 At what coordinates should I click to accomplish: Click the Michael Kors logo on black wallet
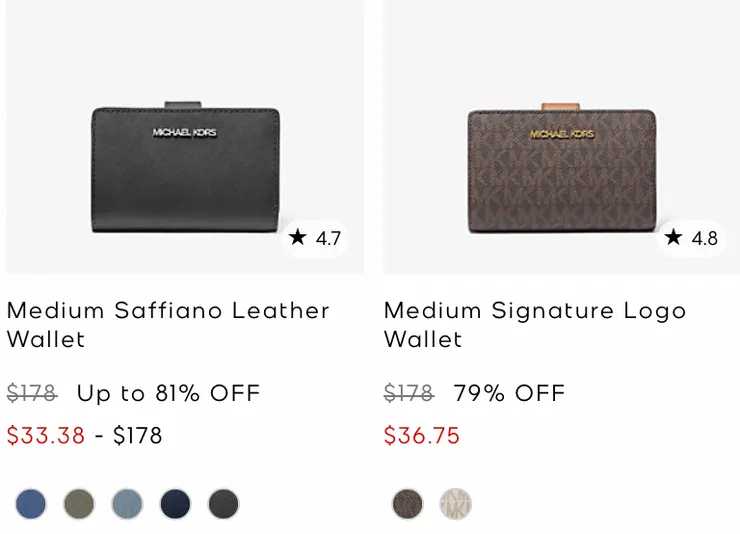tap(184, 132)
